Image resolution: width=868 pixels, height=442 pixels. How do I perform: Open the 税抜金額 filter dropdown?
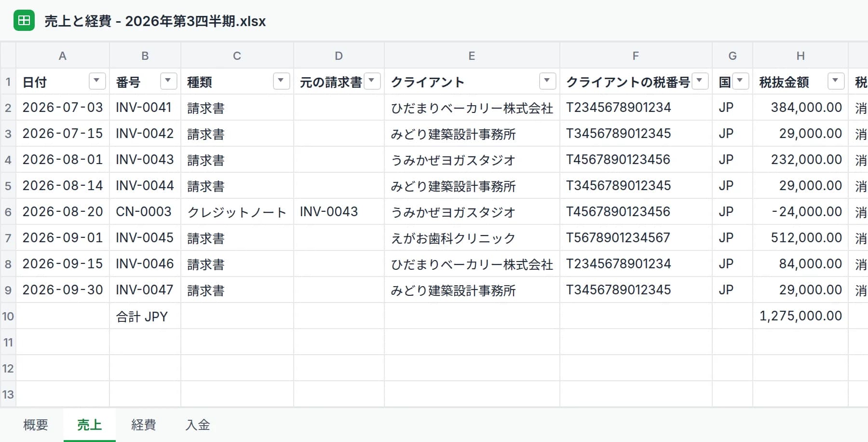[836, 81]
